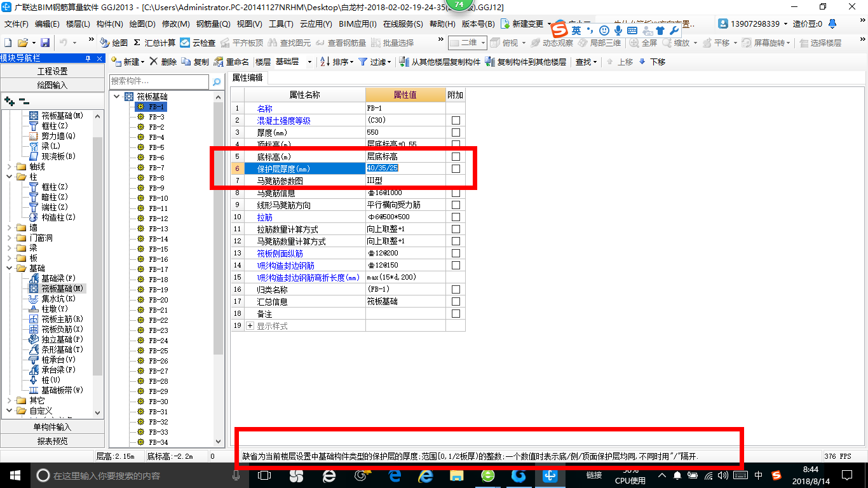
Task: Tick 附加 checkbox for U形构造封边钢筋
Action: [x=456, y=265]
